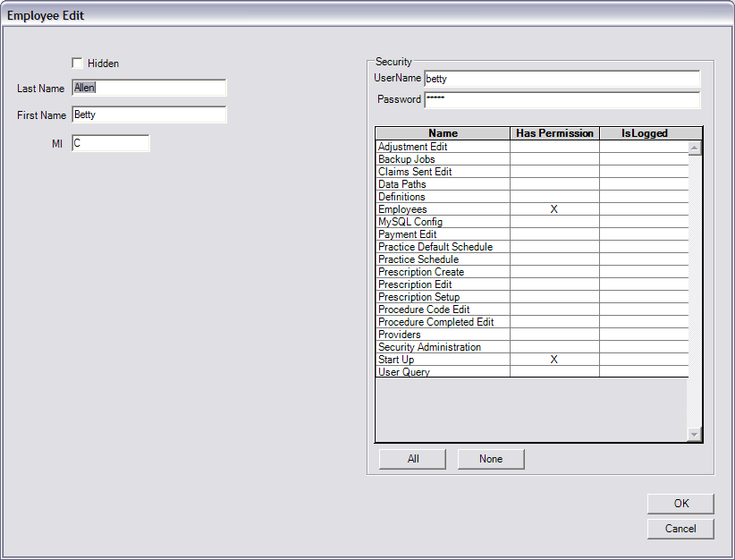Click Has Permission cell for Payment Edit
The width and height of the screenshot is (735, 560).
pyautogui.click(x=554, y=234)
